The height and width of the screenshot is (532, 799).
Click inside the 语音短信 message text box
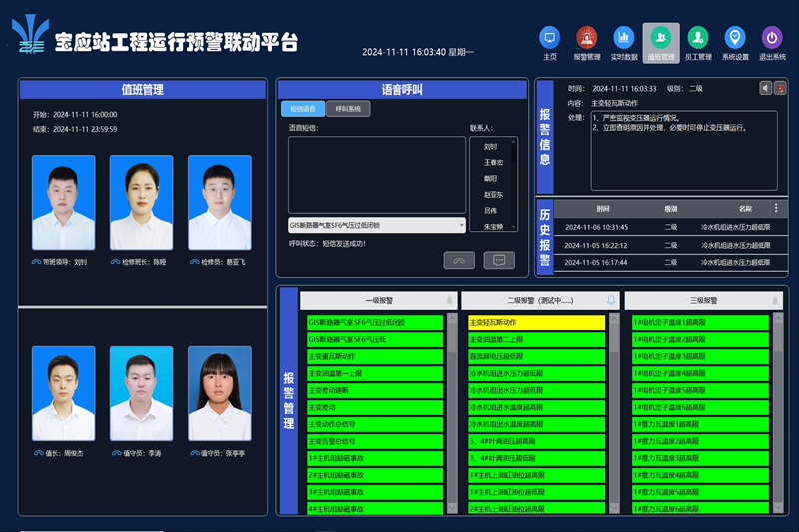[x=377, y=174]
